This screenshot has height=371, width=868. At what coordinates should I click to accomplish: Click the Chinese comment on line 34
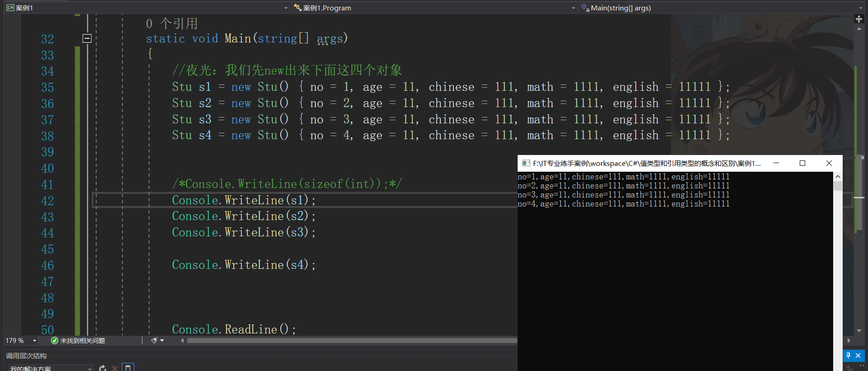(287, 70)
